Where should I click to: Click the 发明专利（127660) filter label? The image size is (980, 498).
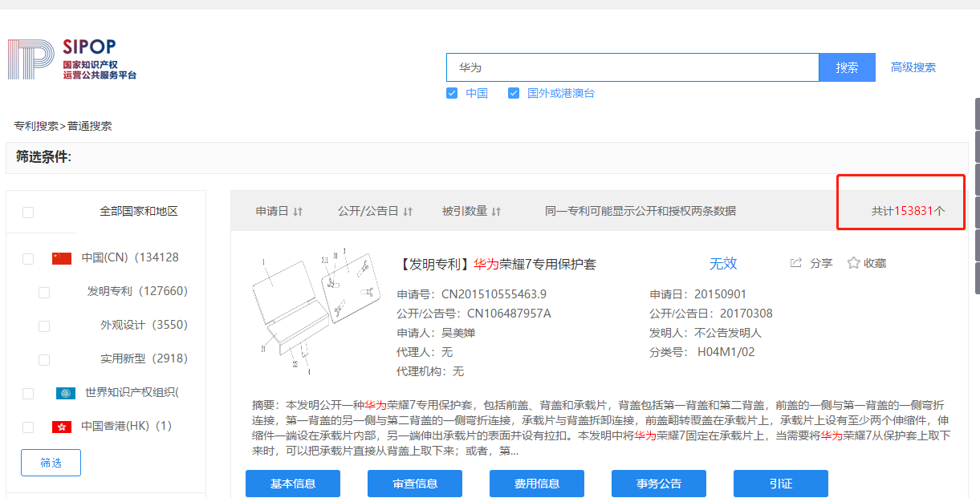137,291
